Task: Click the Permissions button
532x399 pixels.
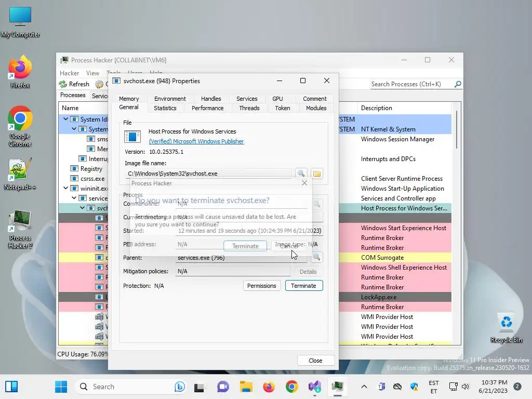Action: tap(262, 286)
